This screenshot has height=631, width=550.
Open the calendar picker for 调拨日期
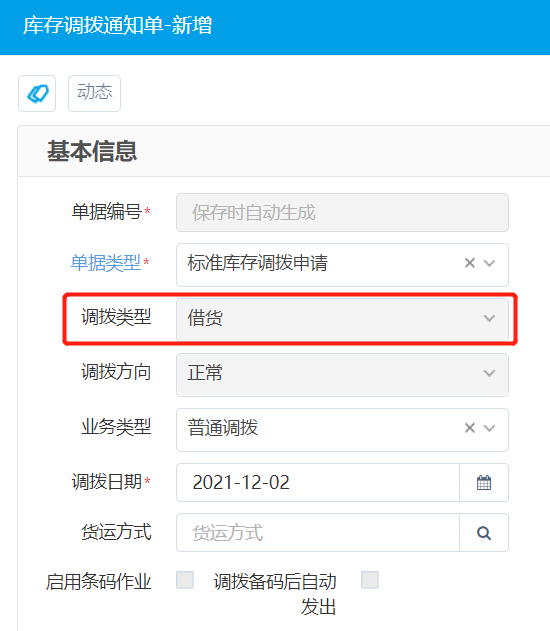pyautogui.click(x=484, y=483)
